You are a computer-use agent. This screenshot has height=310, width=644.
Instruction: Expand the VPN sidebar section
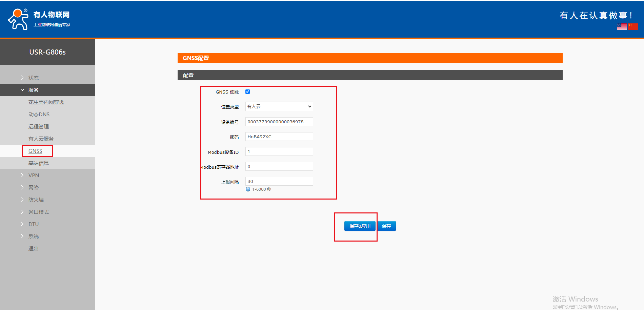[x=34, y=175]
